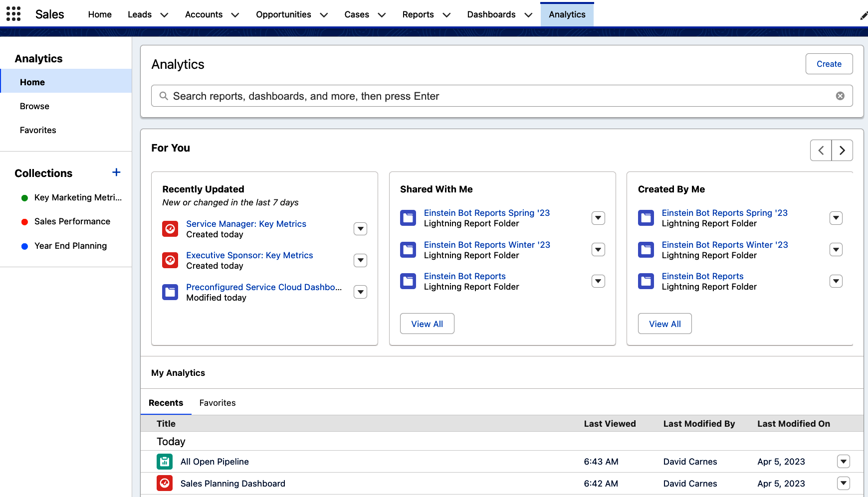Click the search magnifier icon

163,96
